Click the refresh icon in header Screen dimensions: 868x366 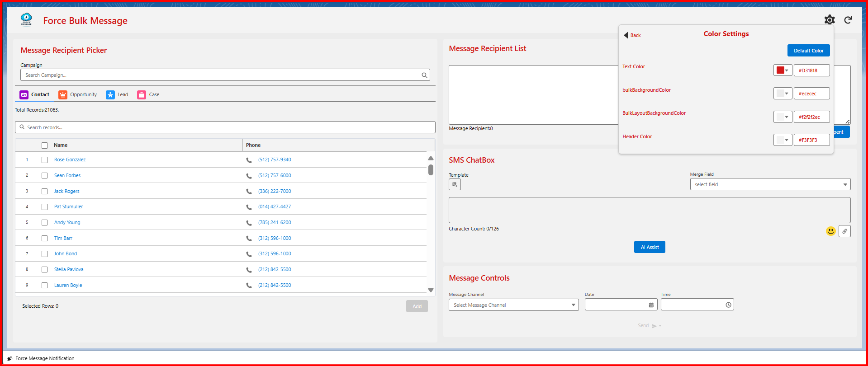pyautogui.click(x=848, y=20)
